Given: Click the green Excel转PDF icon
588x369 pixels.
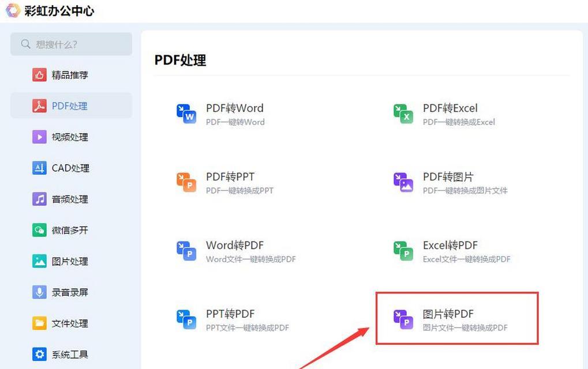Looking at the screenshot, I should coord(403,251).
